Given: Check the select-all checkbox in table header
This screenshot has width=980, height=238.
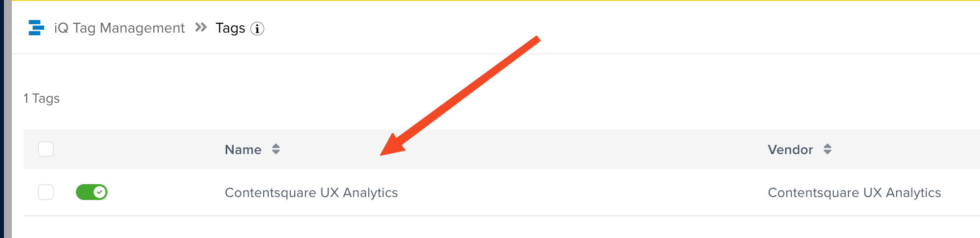Looking at the screenshot, I should point(46,149).
